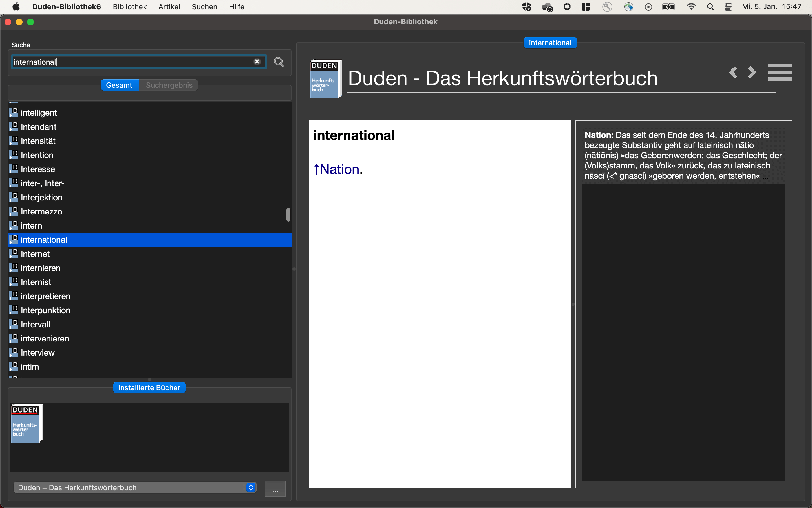Select intervenieren entry
The image size is (812, 508).
[150, 339]
